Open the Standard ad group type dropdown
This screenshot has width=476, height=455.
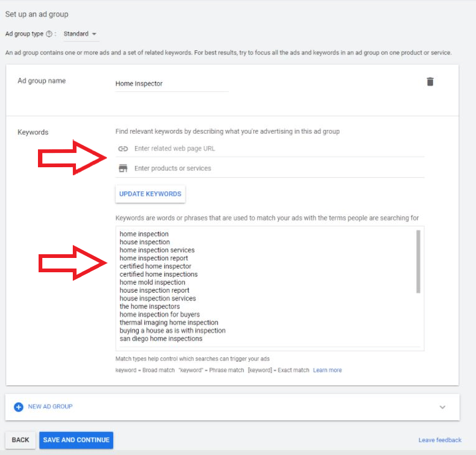(80, 34)
